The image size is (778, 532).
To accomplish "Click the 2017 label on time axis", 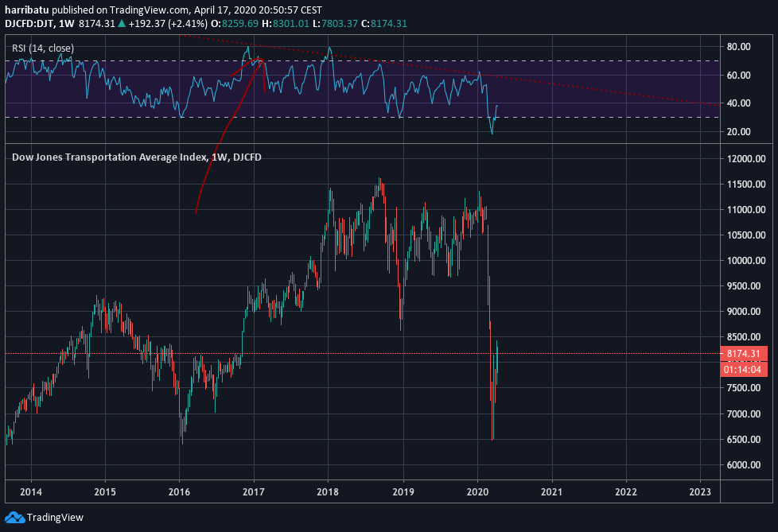I will point(254,491).
